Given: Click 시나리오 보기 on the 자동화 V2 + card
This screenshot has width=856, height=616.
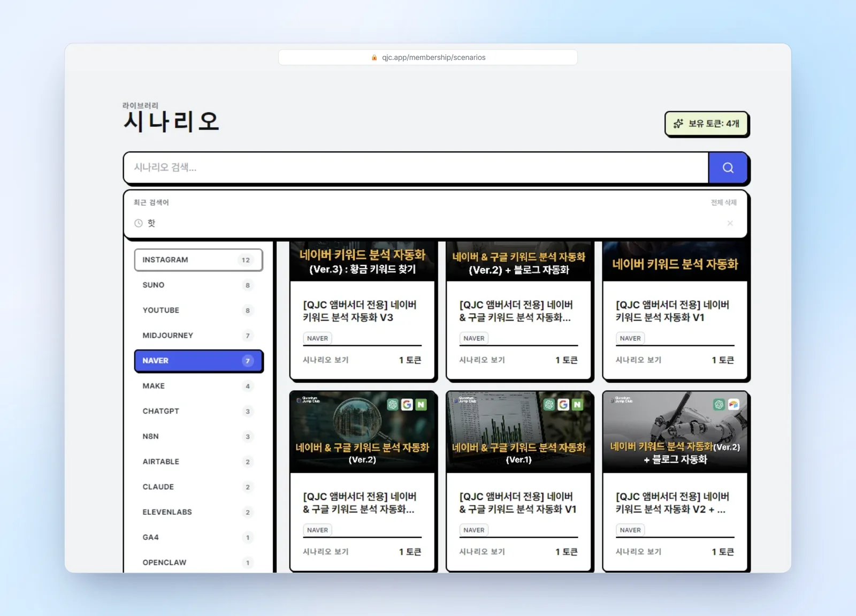Looking at the screenshot, I should [x=638, y=551].
